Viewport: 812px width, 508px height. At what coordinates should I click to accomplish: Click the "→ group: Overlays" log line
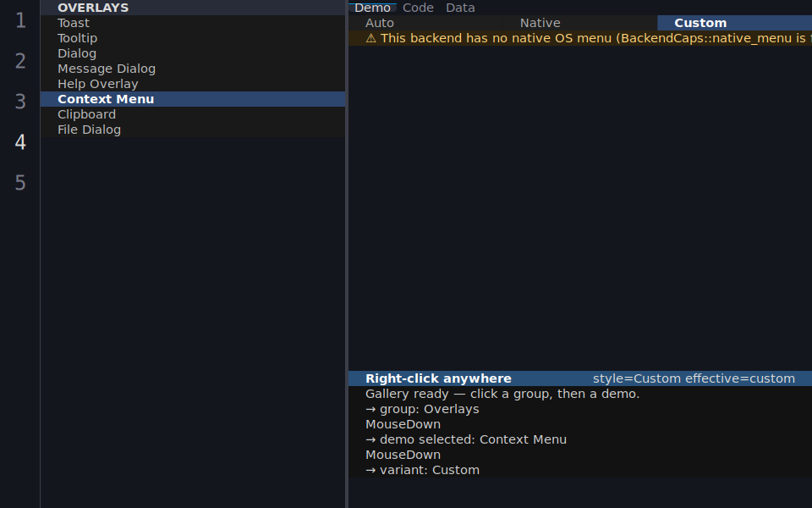(580, 409)
